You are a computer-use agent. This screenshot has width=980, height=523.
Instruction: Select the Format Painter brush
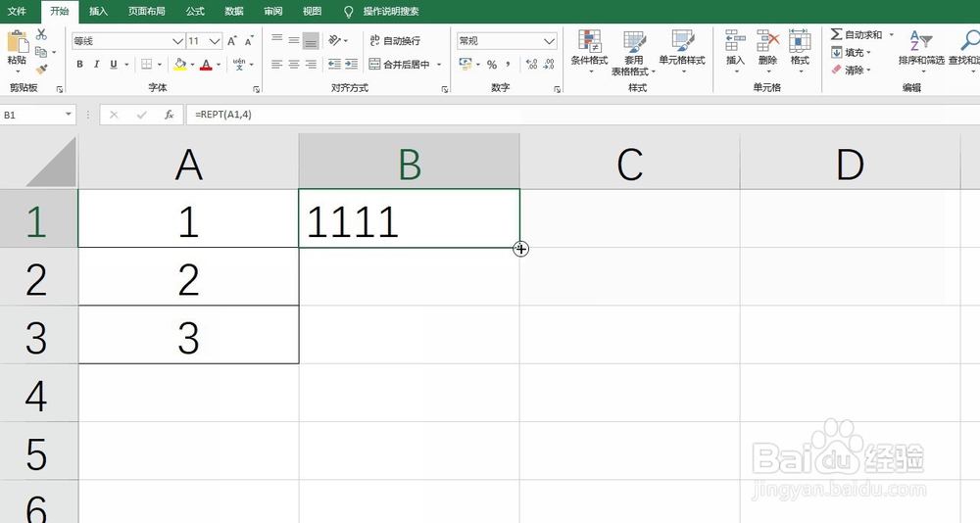coord(42,70)
